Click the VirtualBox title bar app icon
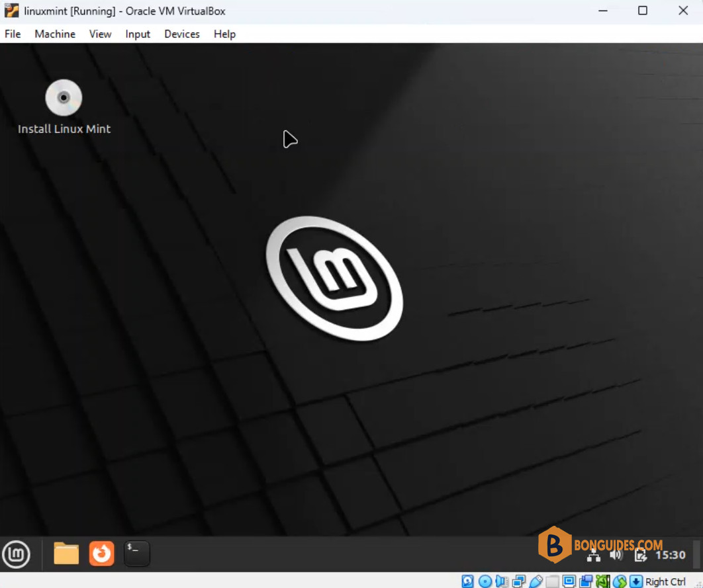The height and width of the screenshot is (588, 703). pos(12,11)
